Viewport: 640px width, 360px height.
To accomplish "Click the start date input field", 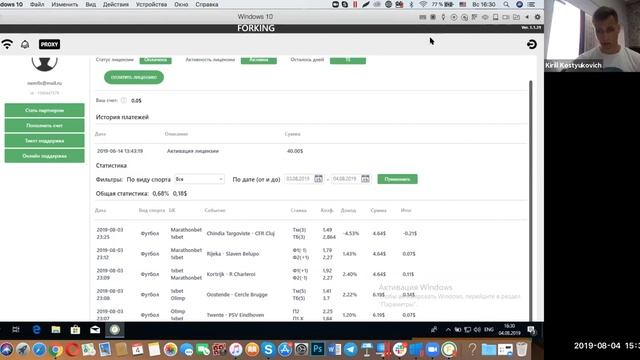I will [299, 179].
